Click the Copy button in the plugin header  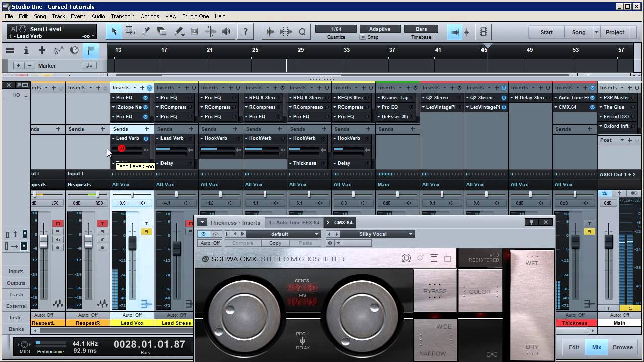[x=275, y=243]
